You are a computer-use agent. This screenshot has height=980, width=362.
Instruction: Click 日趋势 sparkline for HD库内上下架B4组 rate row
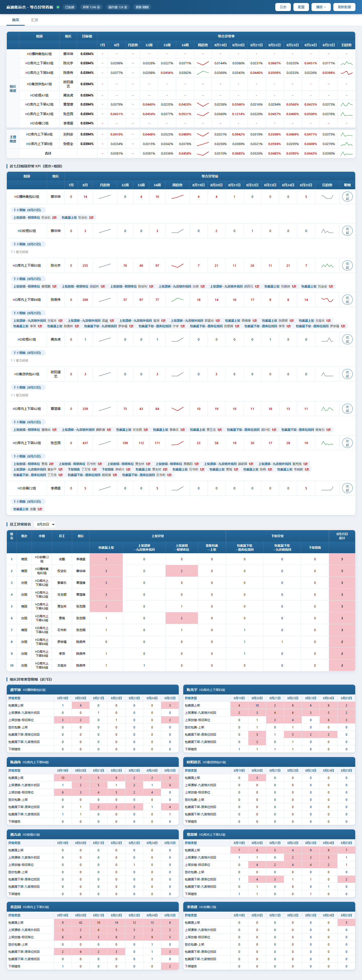(x=346, y=73)
